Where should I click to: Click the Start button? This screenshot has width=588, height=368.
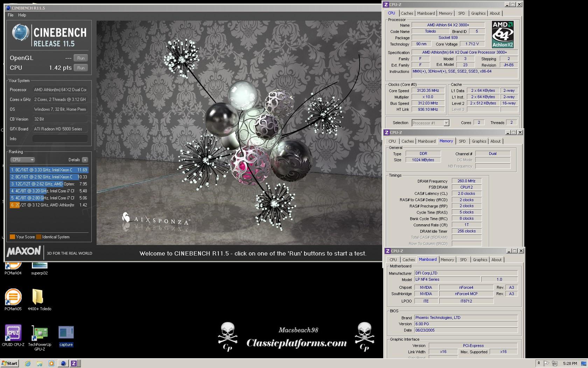coord(9,363)
